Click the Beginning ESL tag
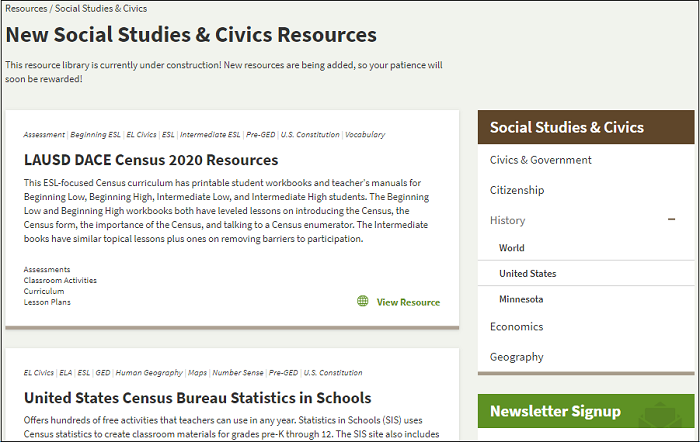 tap(95, 134)
